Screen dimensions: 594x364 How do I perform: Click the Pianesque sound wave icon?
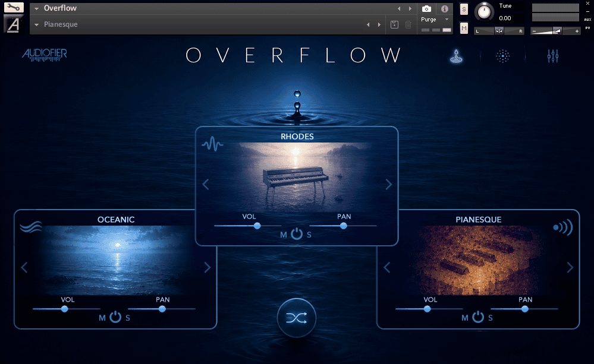click(562, 227)
